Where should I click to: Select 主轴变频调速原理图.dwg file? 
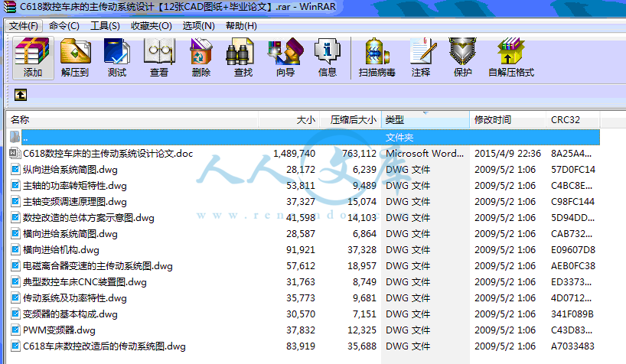(75, 202)
